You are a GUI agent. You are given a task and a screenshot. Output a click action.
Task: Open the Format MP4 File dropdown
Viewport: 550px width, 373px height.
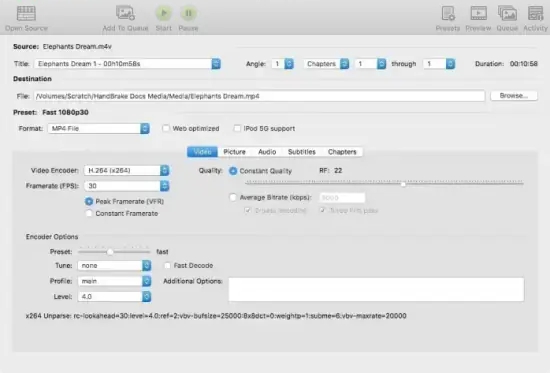point(99,128)
